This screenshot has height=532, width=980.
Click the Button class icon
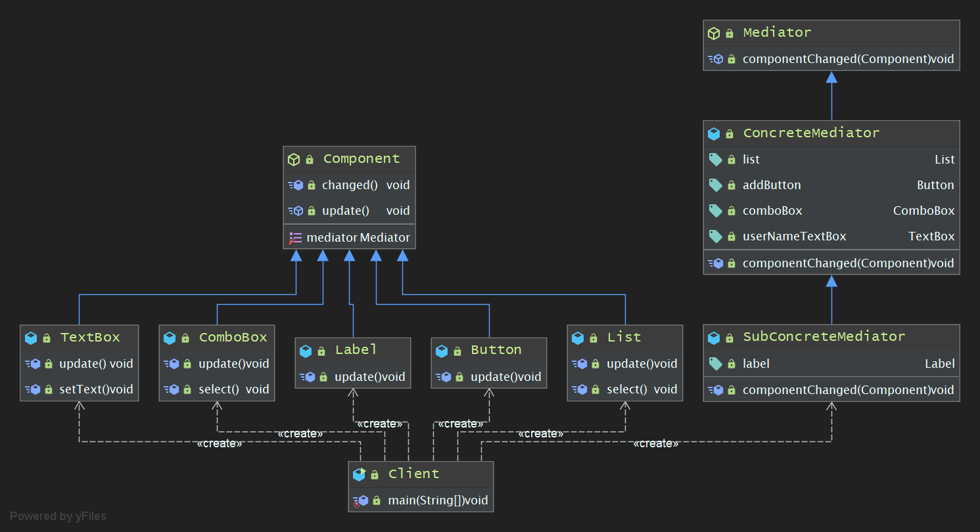pyautogui.click(x=442, y=351)
